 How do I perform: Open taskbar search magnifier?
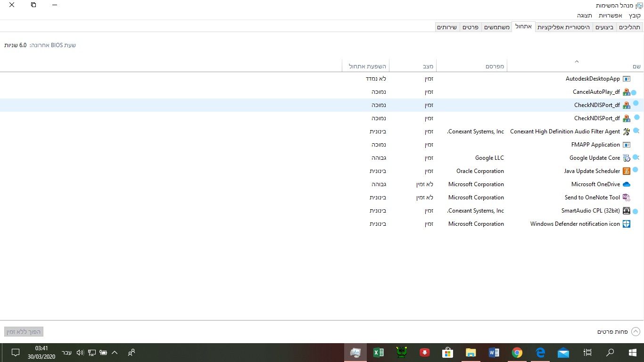pos(610,353)
